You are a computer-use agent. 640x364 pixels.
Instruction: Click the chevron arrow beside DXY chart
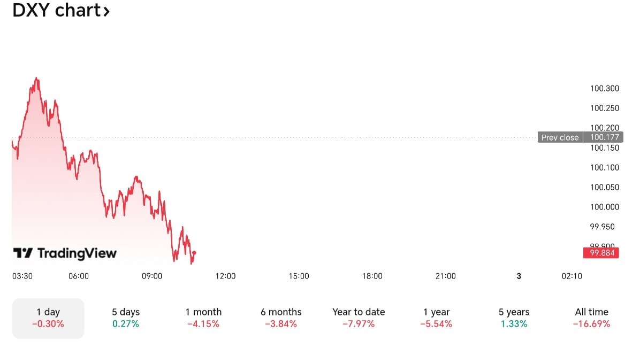(106, 11)
